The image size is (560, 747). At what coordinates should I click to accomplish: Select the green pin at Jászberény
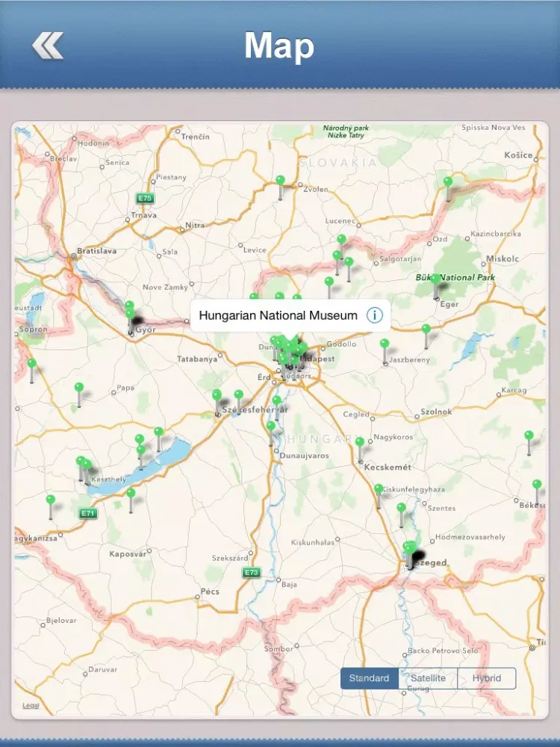click(x=385, y=343)
